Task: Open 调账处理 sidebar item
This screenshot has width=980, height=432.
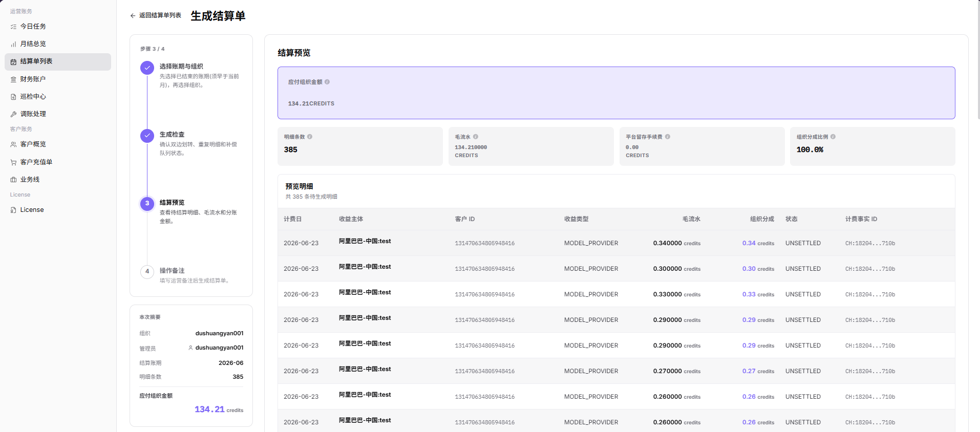Action: (58, 114)
